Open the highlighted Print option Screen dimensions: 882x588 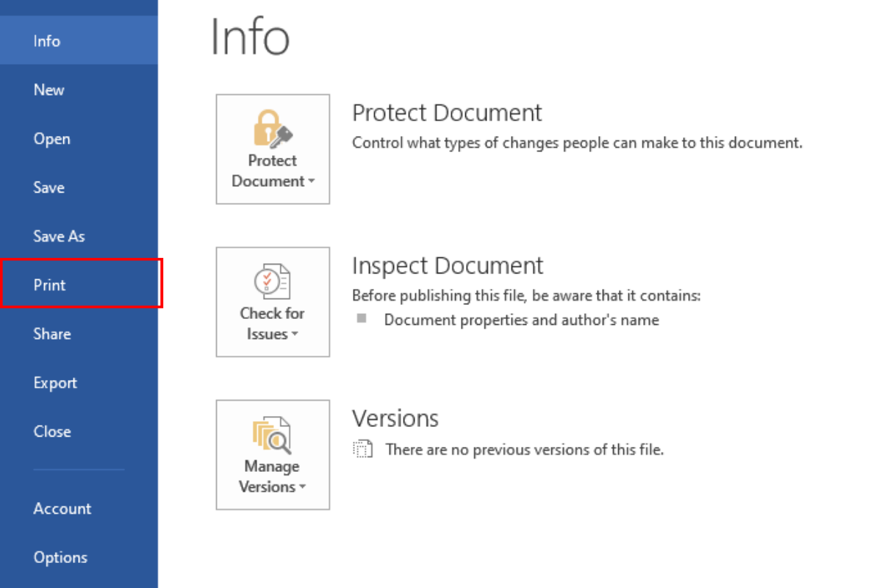click(x=50, y=284)
